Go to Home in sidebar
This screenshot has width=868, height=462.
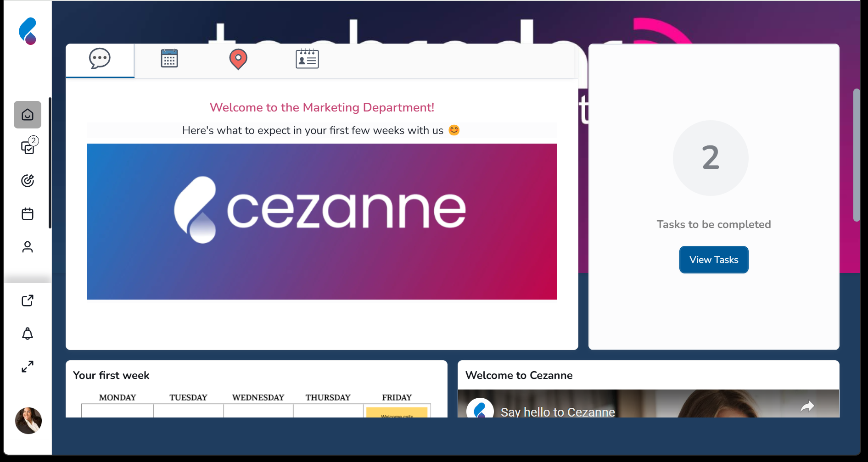pos(28,115)
